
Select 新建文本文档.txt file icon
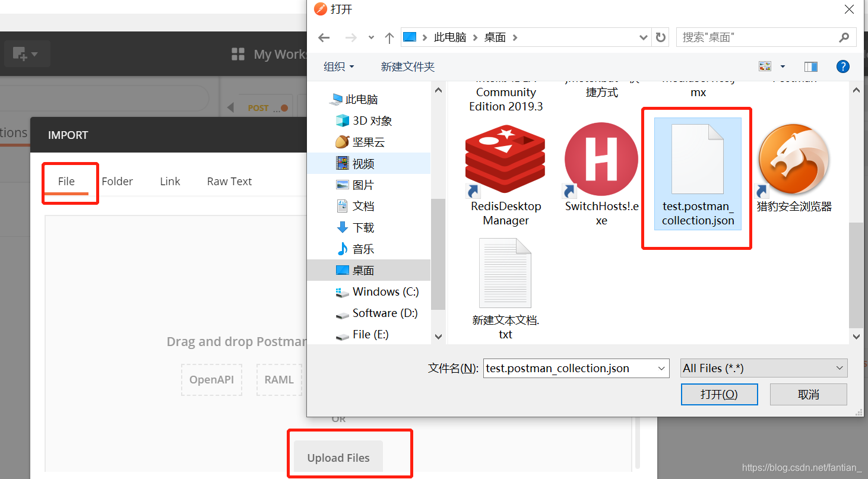pos(505,273)
